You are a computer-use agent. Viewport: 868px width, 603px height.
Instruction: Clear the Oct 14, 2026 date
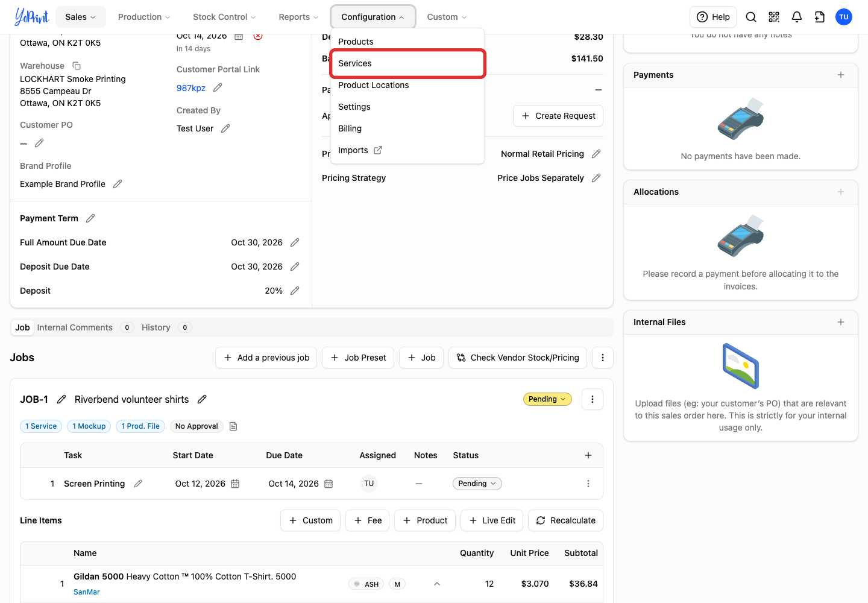(258, 36)
